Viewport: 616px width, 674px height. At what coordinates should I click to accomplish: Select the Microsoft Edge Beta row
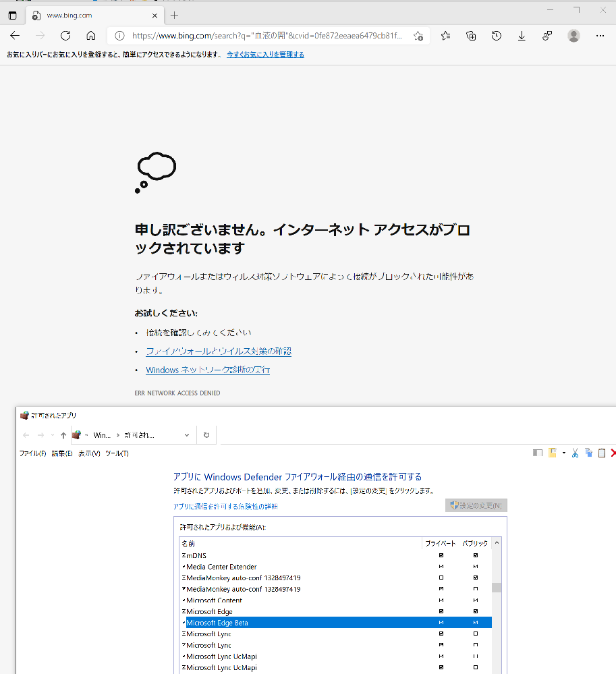pyautogui.click(x=336, y=623)
